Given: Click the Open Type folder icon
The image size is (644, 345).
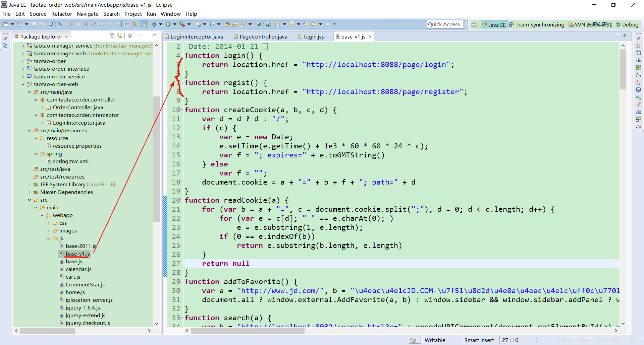Looking at the screenshot, I should coord(227,24).
